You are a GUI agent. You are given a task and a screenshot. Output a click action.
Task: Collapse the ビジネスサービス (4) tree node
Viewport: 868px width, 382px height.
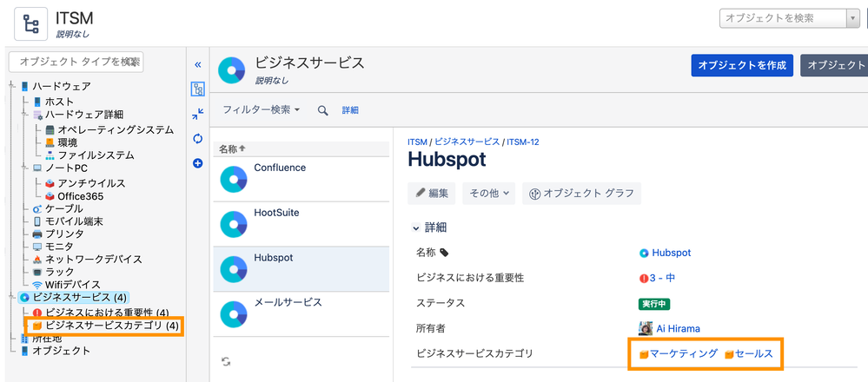click(x=12, y=298)
